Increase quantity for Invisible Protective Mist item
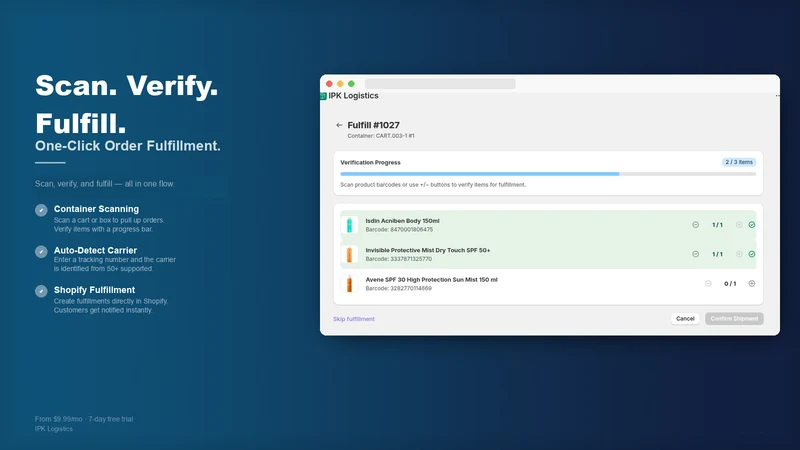800x450 pixels. point(739,254)
